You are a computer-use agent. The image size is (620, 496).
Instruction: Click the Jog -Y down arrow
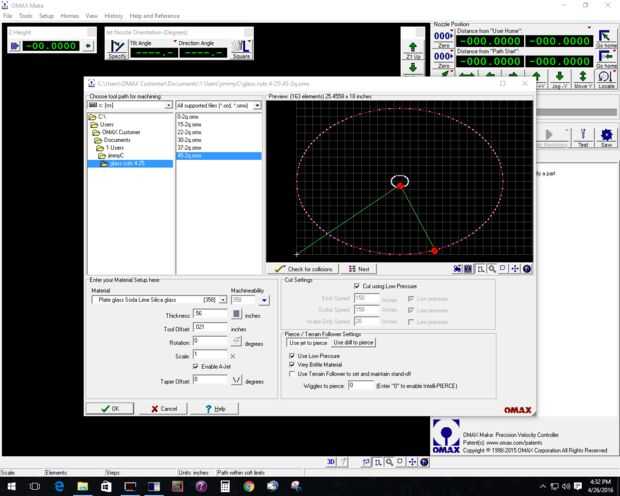point(558,77)
